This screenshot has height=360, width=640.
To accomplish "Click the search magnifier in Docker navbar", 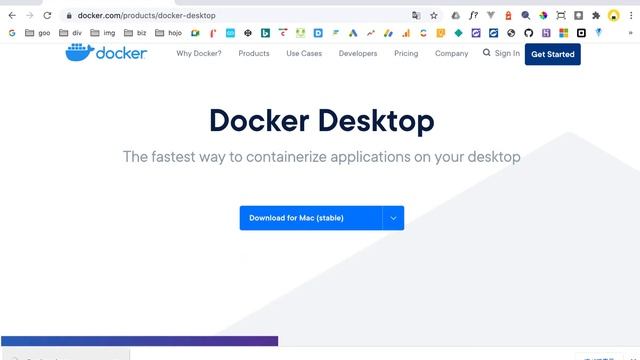I will 486,53.
